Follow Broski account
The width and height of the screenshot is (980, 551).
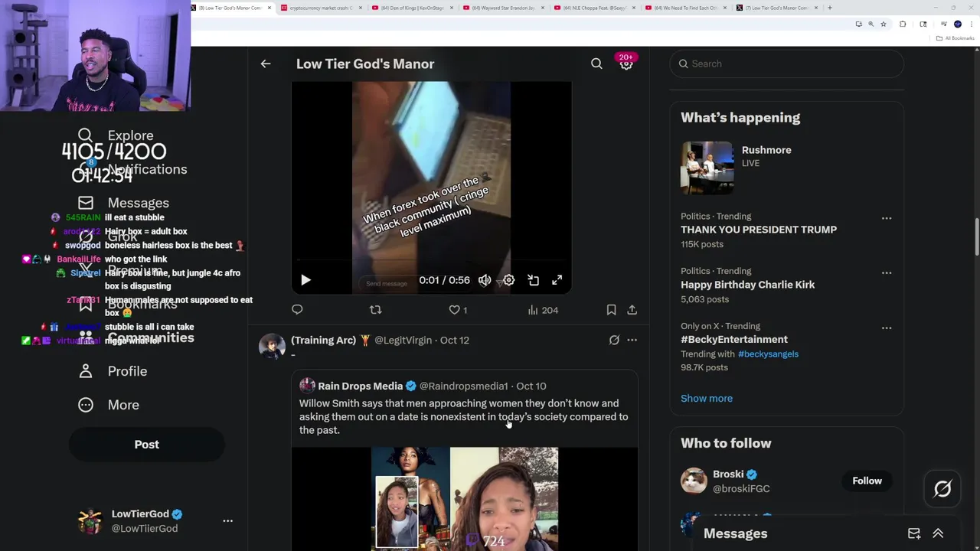(x=867, y=481)
